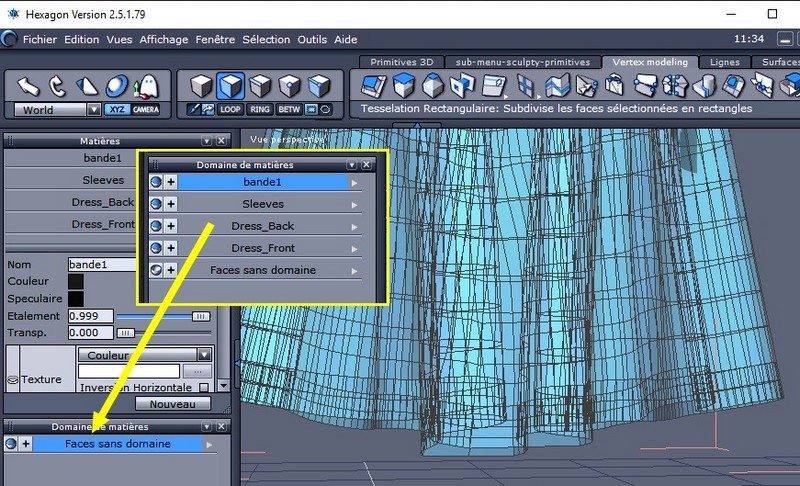
Task: Activate the rotate manipulator tool
Action: [57, 86]
